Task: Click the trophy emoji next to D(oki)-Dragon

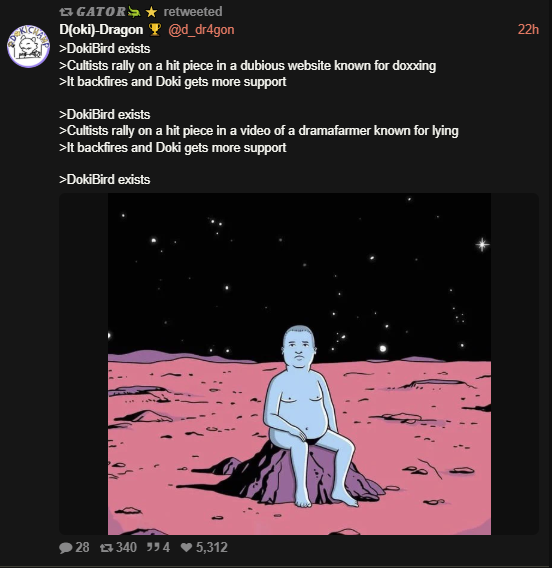Action: click(155, 29)
